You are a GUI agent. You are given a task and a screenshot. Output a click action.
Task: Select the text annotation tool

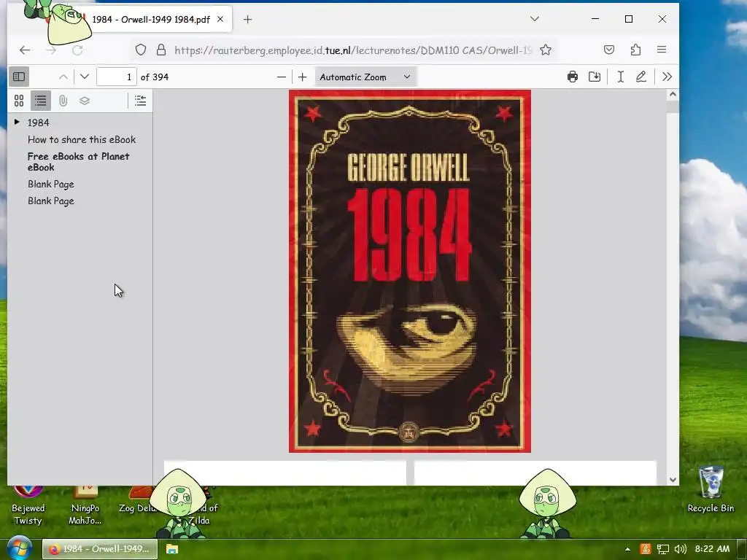(x=620, y=77)
